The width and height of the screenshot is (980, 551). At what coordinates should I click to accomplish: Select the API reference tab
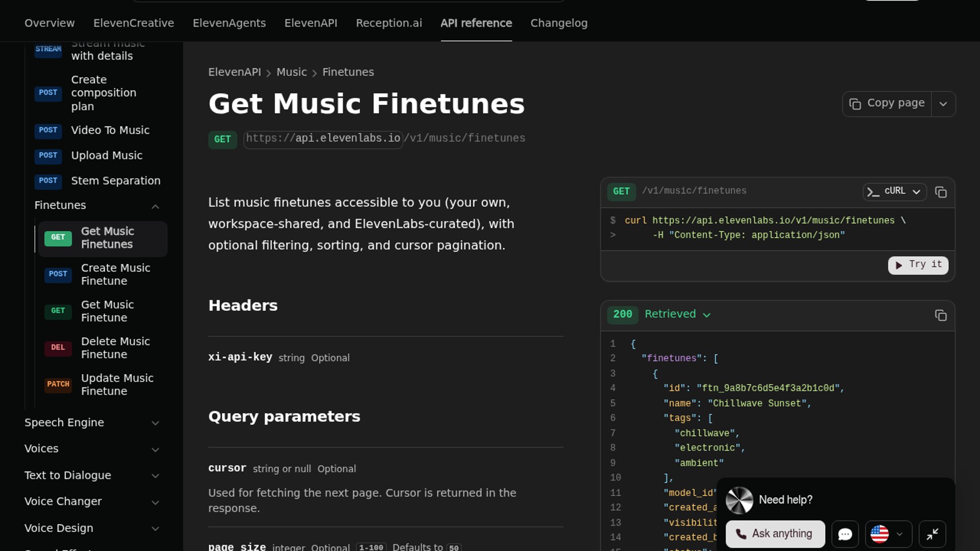pyautogui.click(x=476, y=23)
